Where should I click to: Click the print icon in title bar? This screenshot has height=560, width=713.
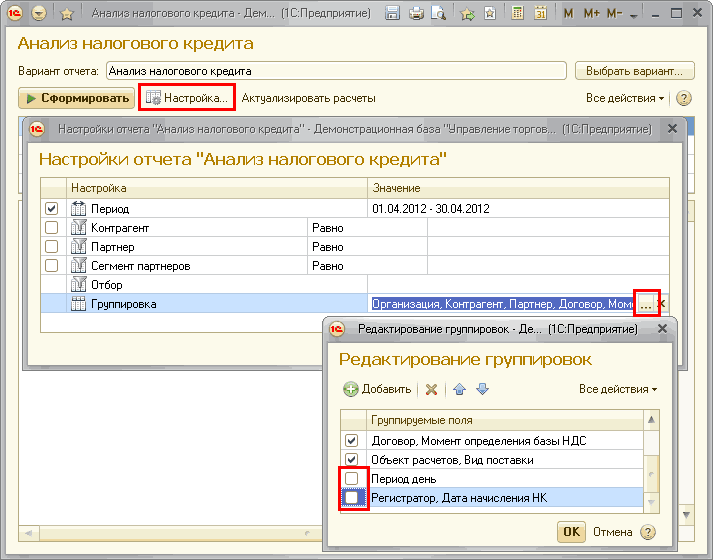tap(415, 14)
